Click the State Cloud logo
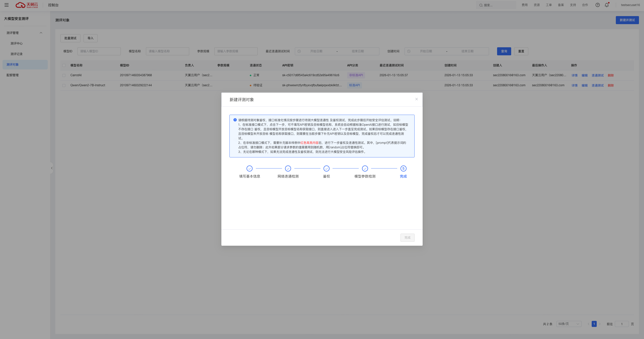The height and width of the screenshot is (339, 644). click(27, 5)
